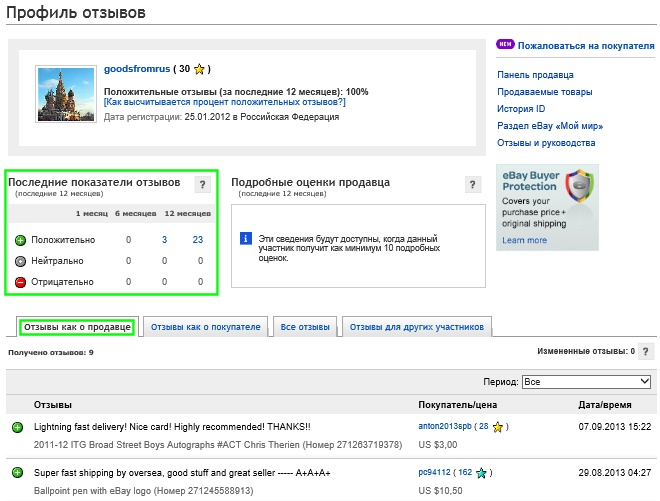Open buyer anton2013spb profile
The image size is (660, 501).
click(x=444, y=426)
